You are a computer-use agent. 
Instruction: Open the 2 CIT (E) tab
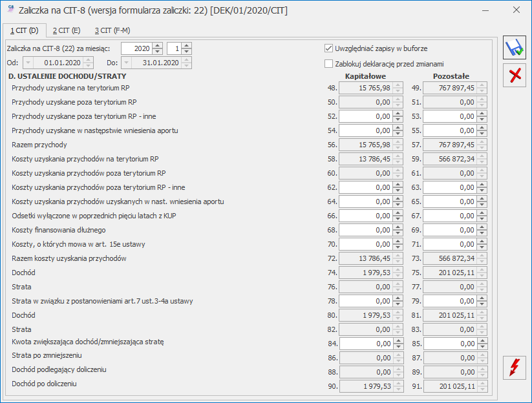click(67, 30)
